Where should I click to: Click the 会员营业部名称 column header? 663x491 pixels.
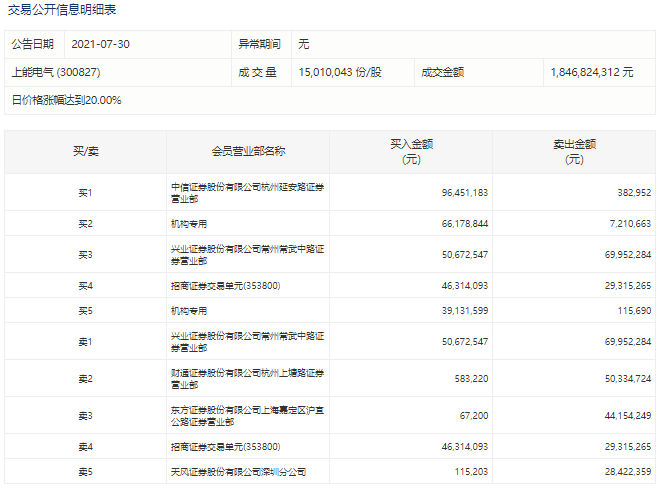249,151
